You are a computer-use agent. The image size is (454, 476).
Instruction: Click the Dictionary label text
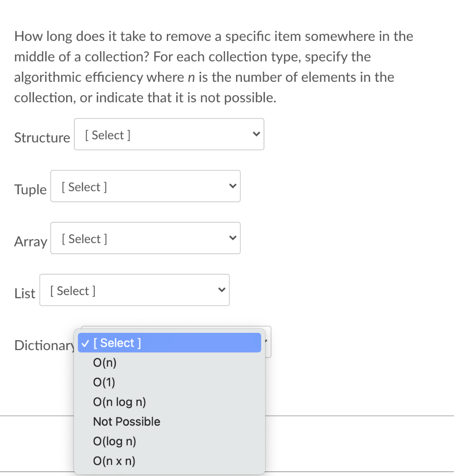(x=44, y=345)
